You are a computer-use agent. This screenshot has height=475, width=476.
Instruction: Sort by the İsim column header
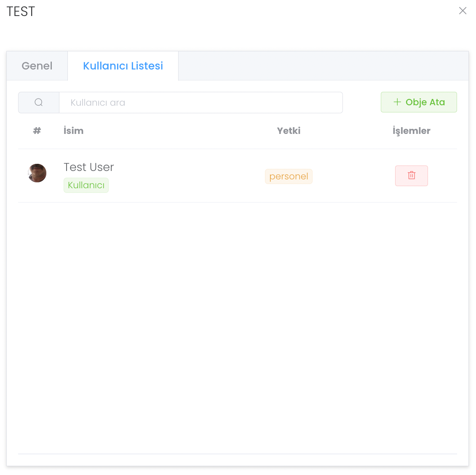click(x=74, y=131)
